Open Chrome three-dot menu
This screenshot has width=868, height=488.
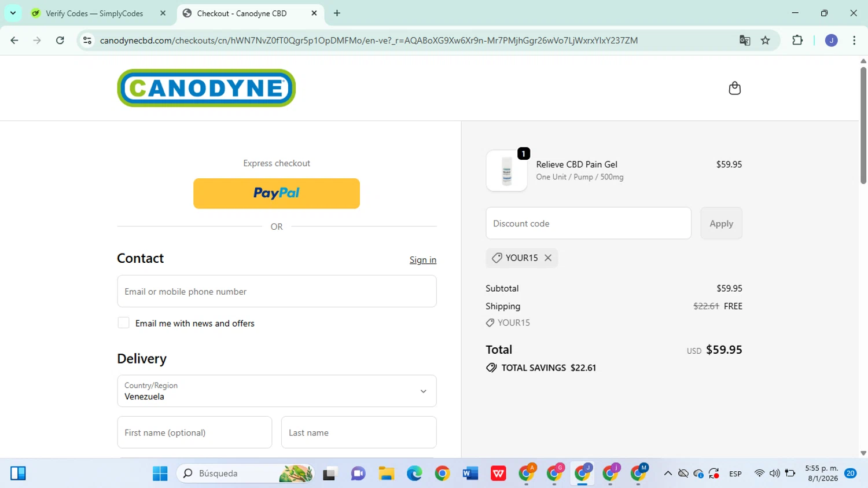(x=854, y=41)
